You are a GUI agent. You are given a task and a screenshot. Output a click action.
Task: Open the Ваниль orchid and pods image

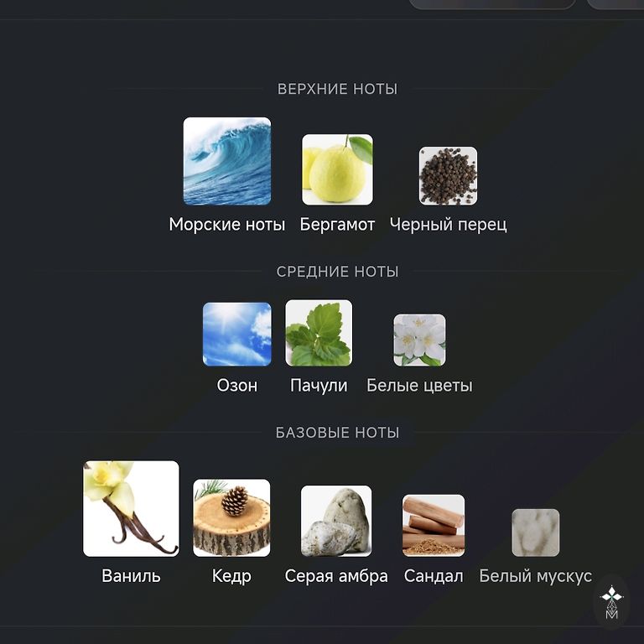pyautogui.click(x=131, y=508)
